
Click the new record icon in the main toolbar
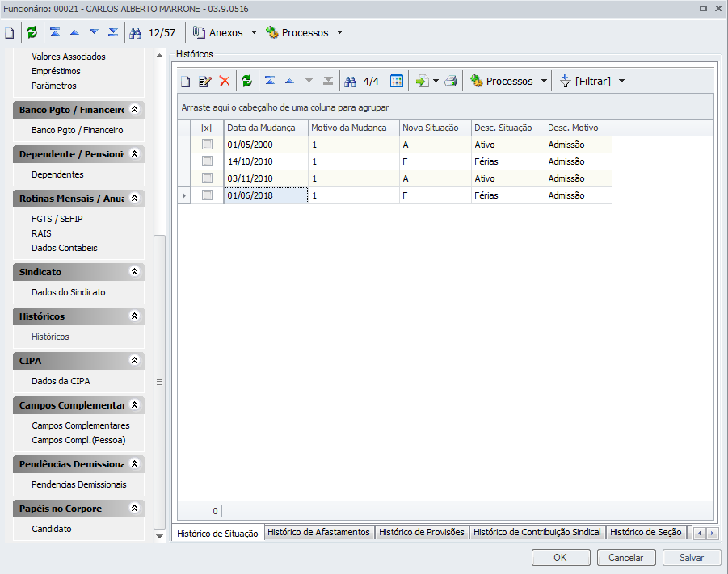pos(9,33)
